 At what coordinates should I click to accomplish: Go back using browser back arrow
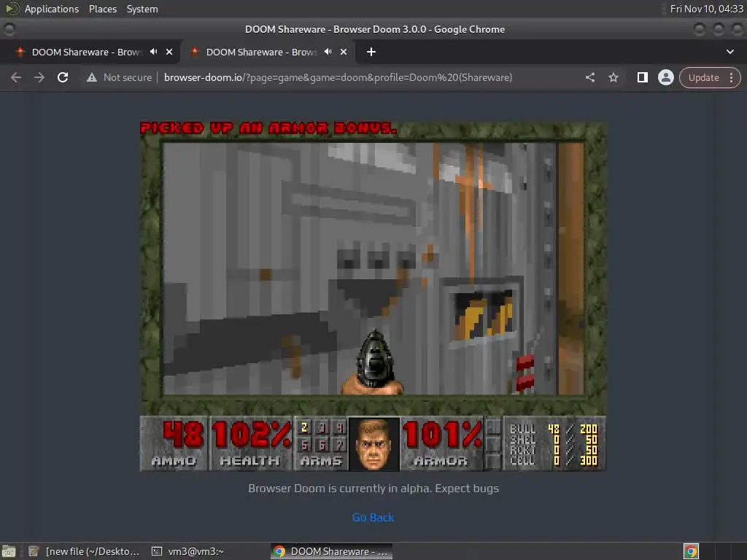pyautogui.click(x=16, y=77)
